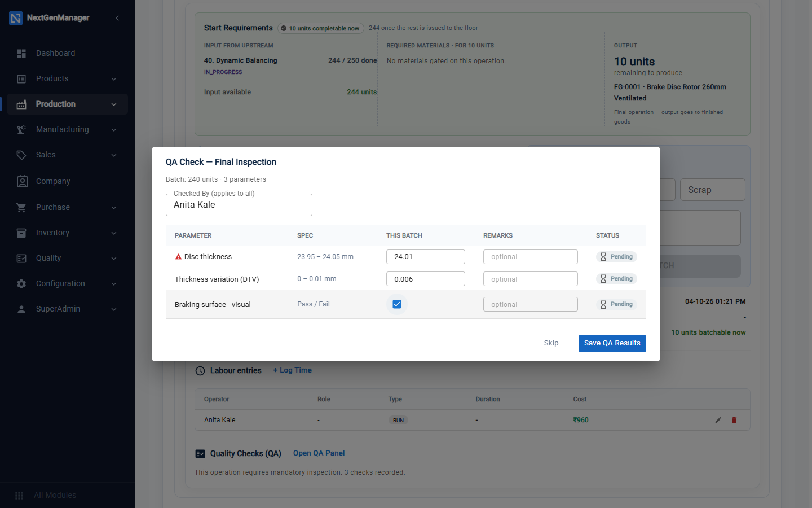
Task: Click the Dashboard grid icon
Action: click(21, 53)
